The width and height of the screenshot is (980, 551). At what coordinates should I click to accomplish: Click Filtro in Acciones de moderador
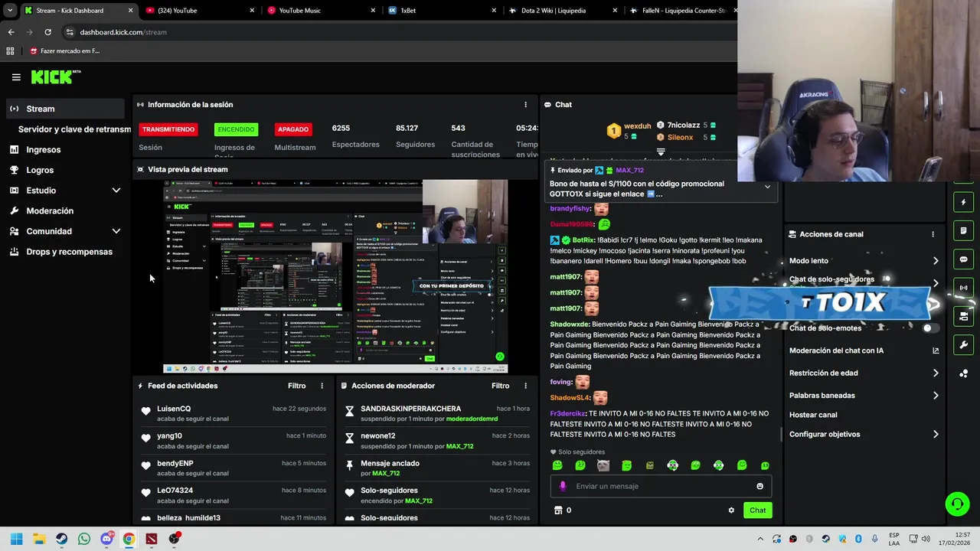pyautogui.click(x=500, y=386)
